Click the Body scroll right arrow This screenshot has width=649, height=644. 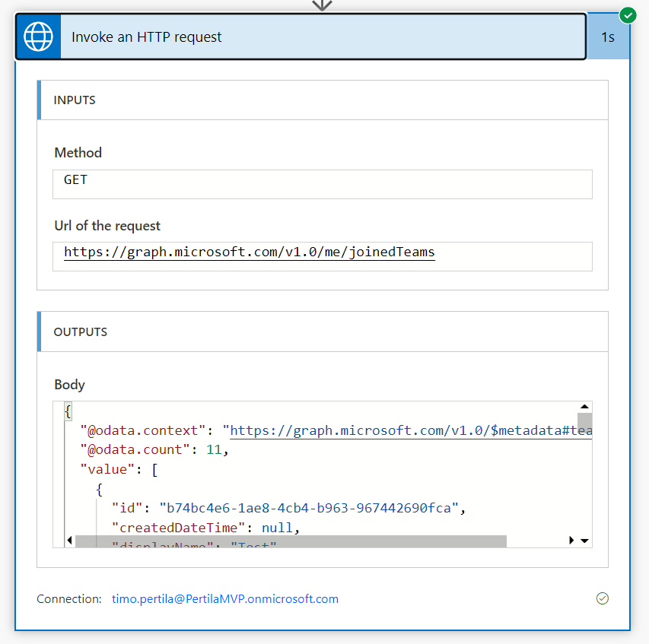[571, 541]
